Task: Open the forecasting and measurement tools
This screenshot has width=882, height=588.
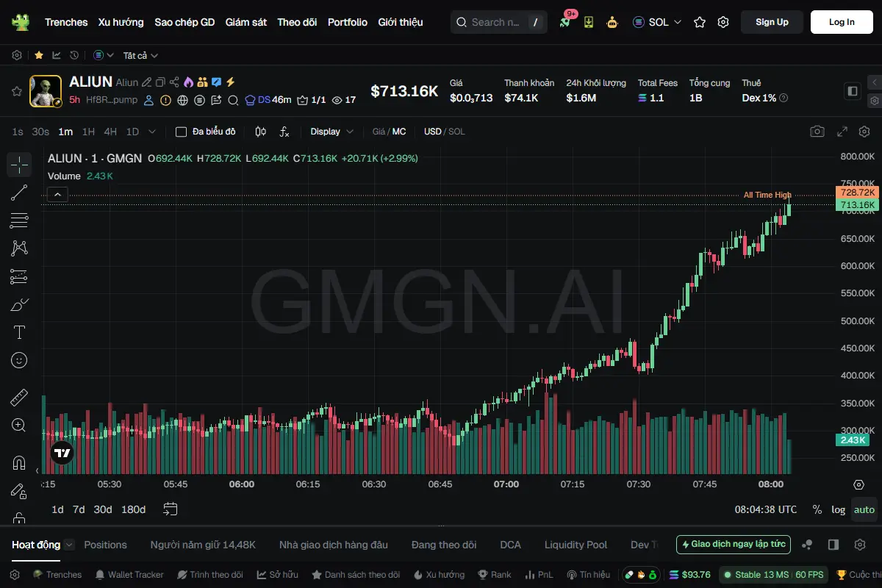Action: click(19, 276)
